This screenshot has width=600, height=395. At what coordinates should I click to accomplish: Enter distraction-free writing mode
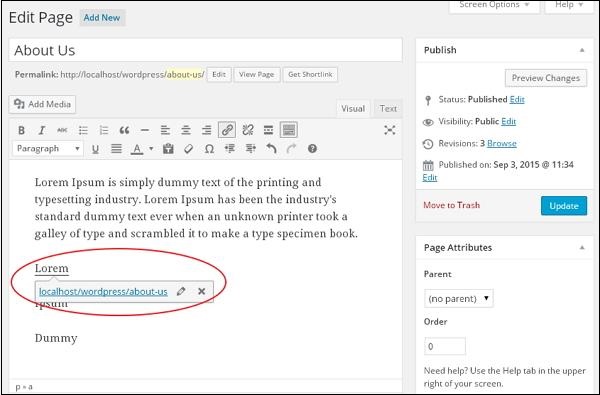390,130
